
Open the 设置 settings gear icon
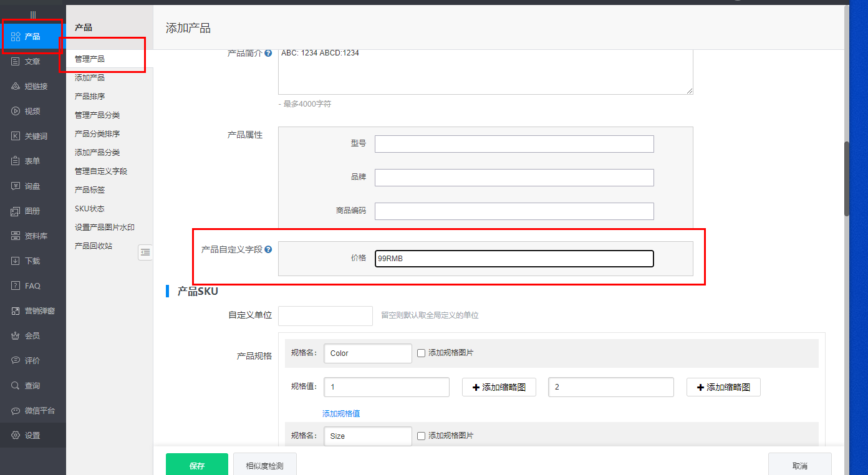[x=16, y=436]
